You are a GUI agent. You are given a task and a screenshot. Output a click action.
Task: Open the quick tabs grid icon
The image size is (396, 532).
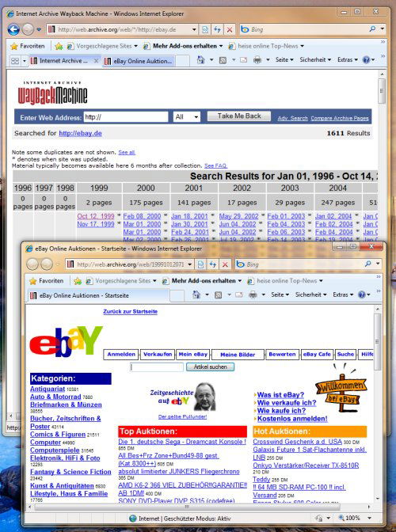(x=15, y=61)
